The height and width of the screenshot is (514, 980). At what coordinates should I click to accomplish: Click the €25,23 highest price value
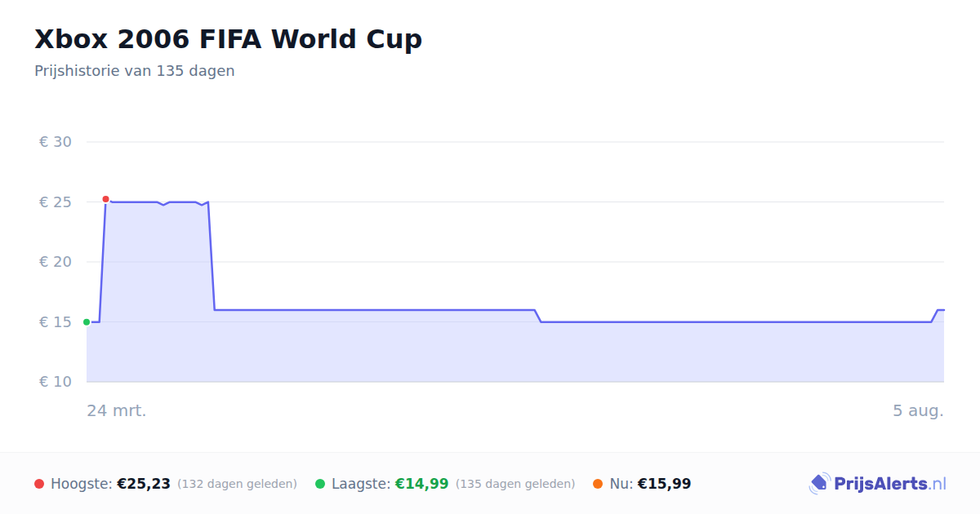click(x=144, y=484)
